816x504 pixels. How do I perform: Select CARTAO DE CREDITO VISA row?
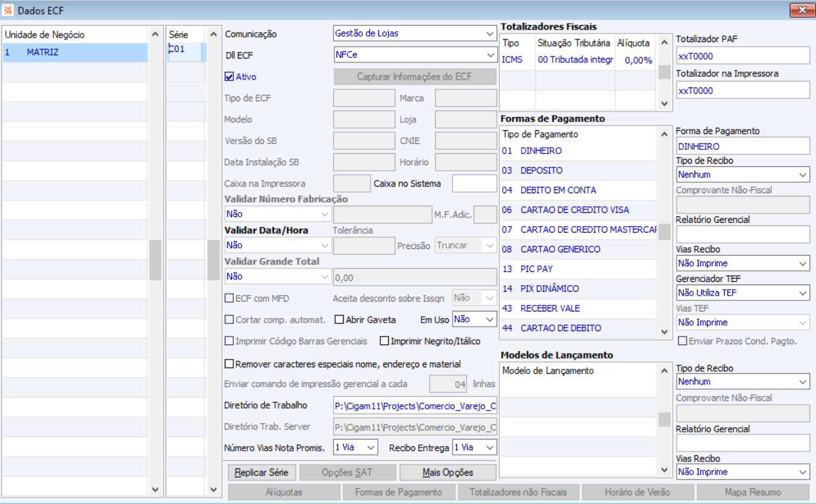[579, 210]
